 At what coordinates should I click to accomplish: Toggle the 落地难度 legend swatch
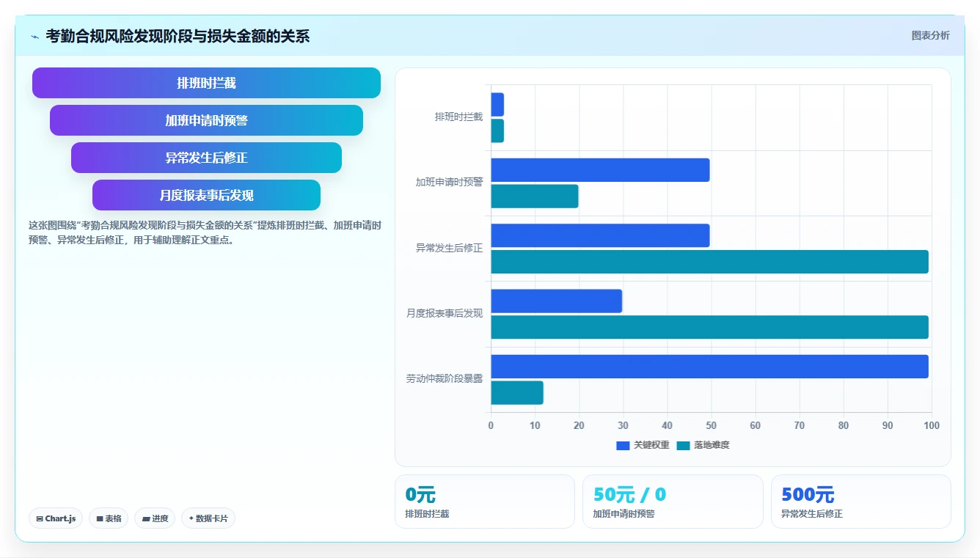pyautogui.click(x=683, y=445)
